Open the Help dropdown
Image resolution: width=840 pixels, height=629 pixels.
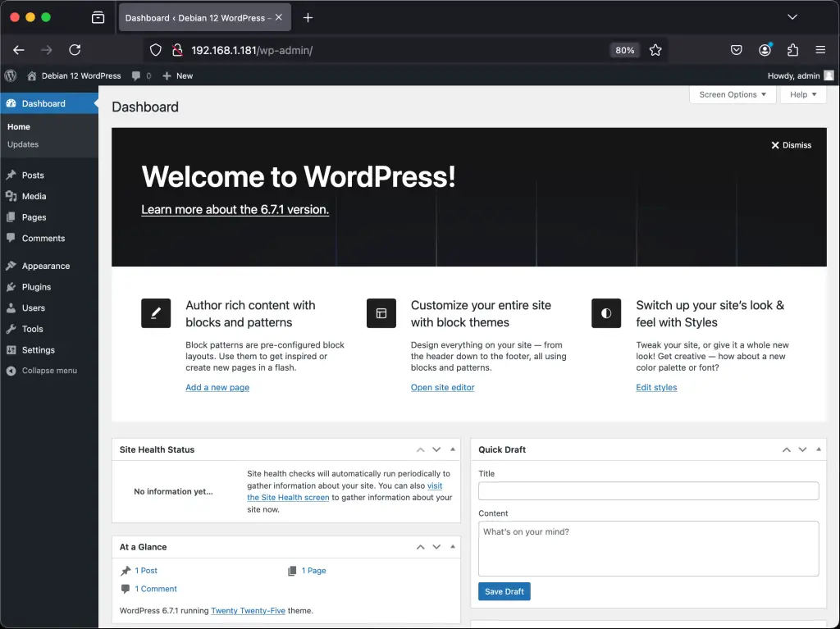pos(802,94)
